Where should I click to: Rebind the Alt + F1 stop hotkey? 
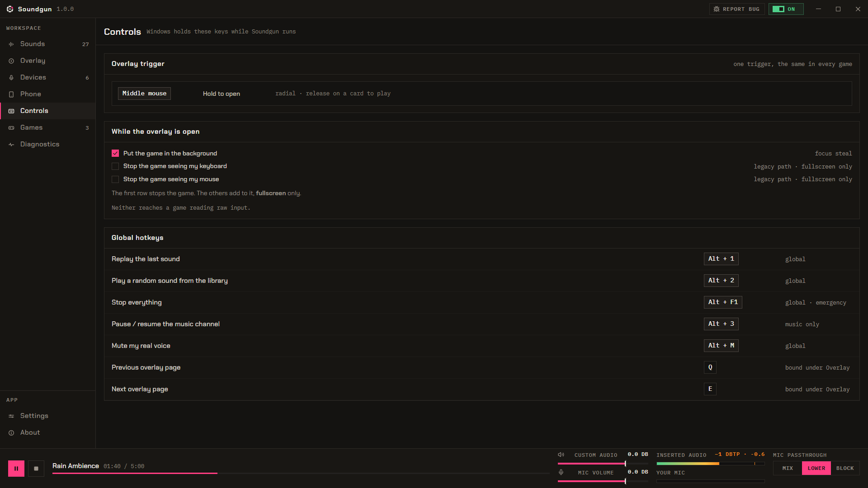pyautogui.click(x=723, y=302)
